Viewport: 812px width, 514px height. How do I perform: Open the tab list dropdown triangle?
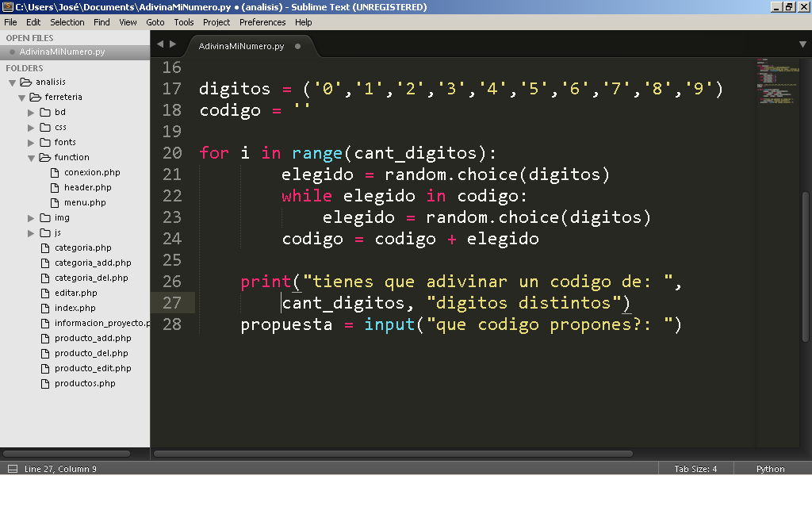tap(802, 44)
